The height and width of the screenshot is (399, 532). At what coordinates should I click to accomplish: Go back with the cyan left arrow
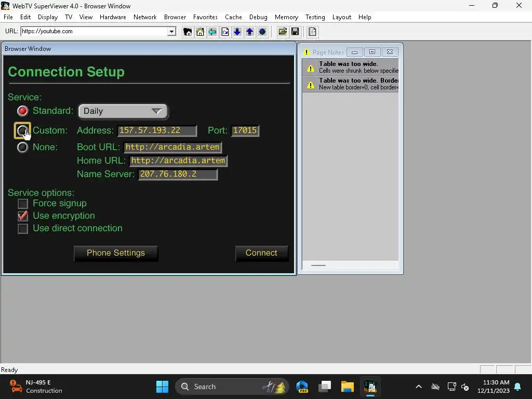pyautogui.click(x=212, y=32)
